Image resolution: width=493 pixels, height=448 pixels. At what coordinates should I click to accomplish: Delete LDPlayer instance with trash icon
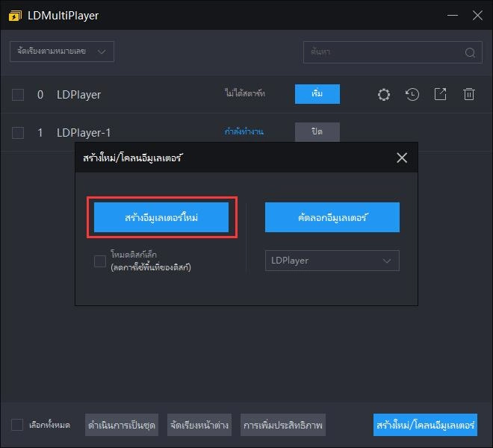coord(469,95)
